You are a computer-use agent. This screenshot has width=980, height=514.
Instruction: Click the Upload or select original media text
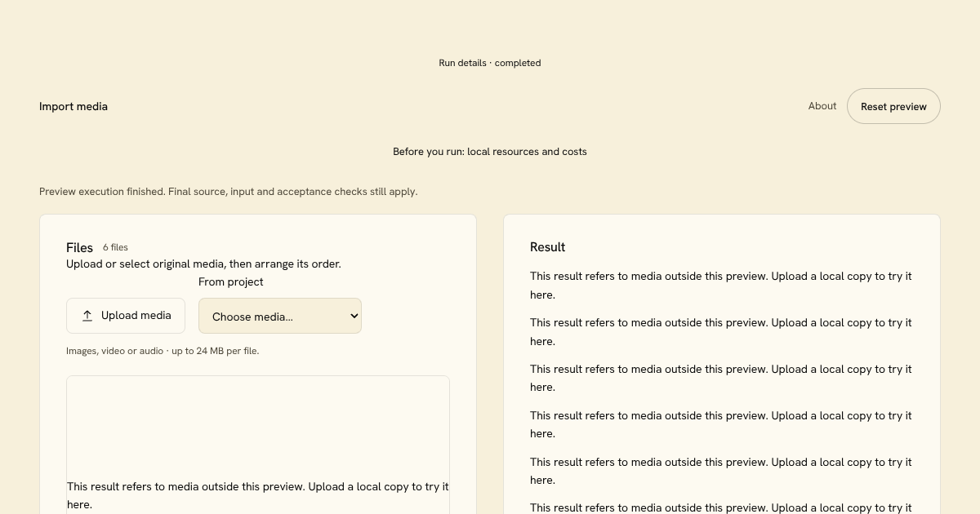point(203,264)
